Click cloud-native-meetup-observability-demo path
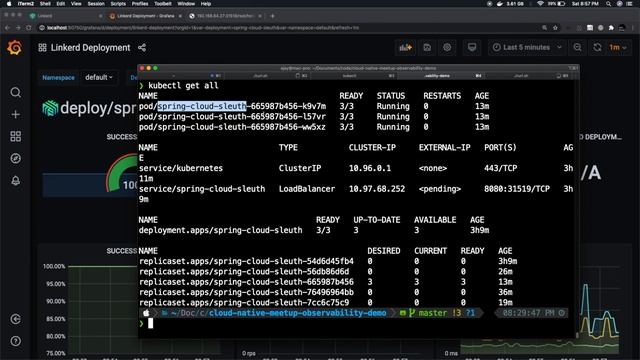640x360 pixels. [298, 313]
